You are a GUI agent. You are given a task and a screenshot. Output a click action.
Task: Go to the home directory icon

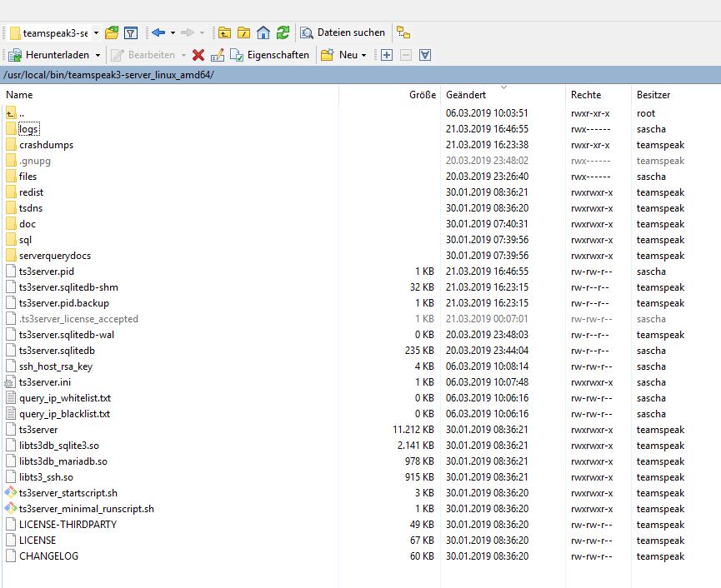click(263, 32)
